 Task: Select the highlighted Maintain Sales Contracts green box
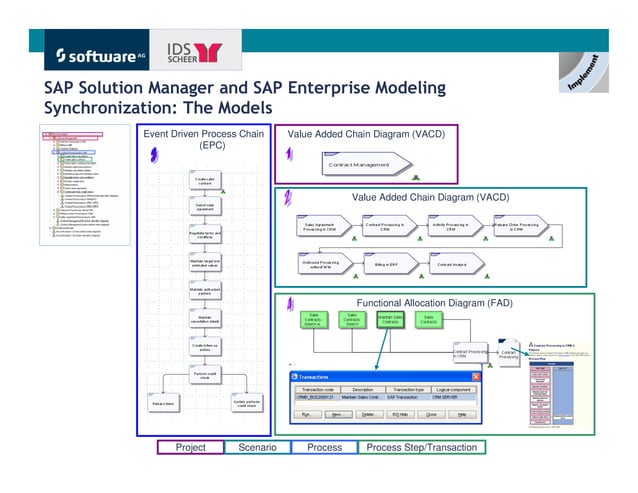pyautogui.click(x=390, y=320)
